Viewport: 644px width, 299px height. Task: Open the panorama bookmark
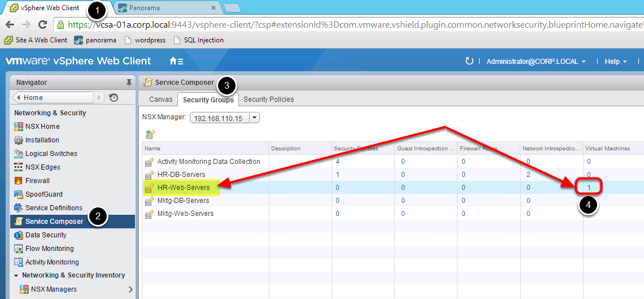tap(95, 40)
